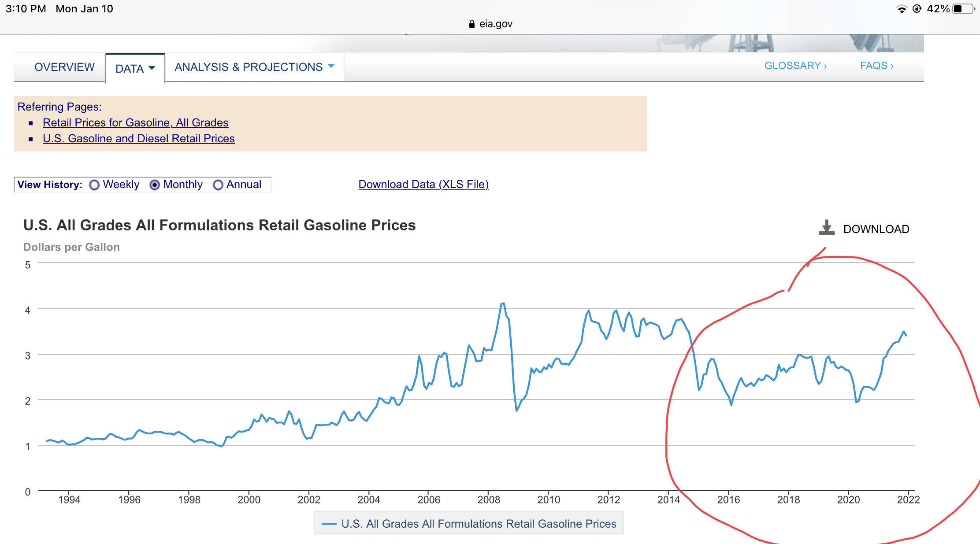Click the blue legend line marker

[x=329, y=524]
